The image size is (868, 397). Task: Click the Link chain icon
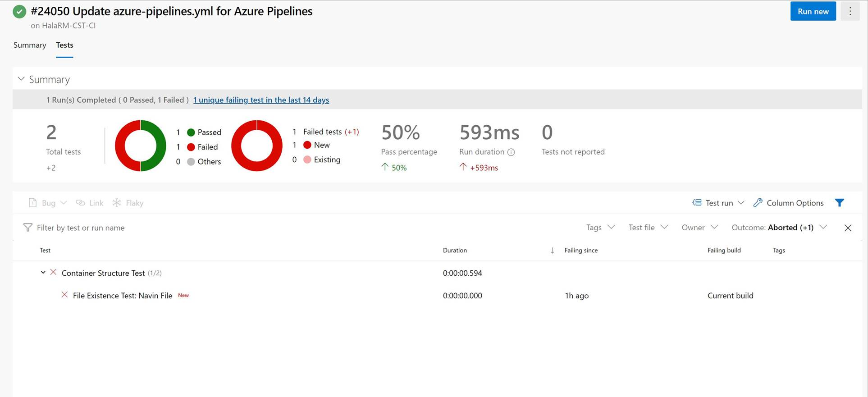pos(80,203)
